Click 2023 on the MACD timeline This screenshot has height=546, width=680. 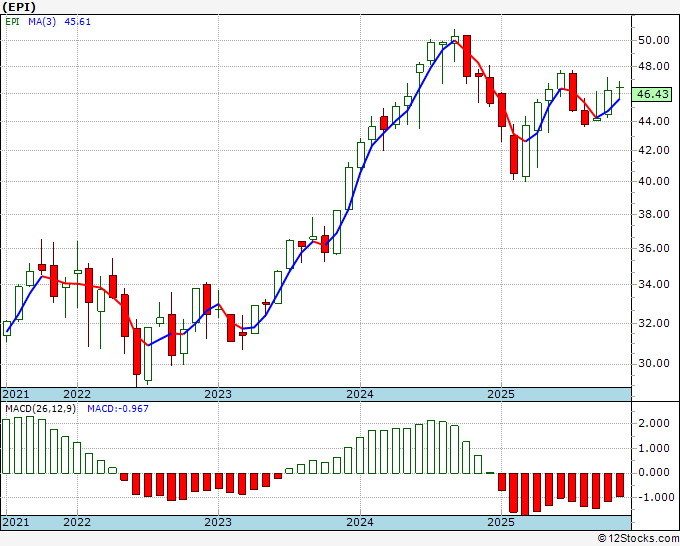pos(218,522)
